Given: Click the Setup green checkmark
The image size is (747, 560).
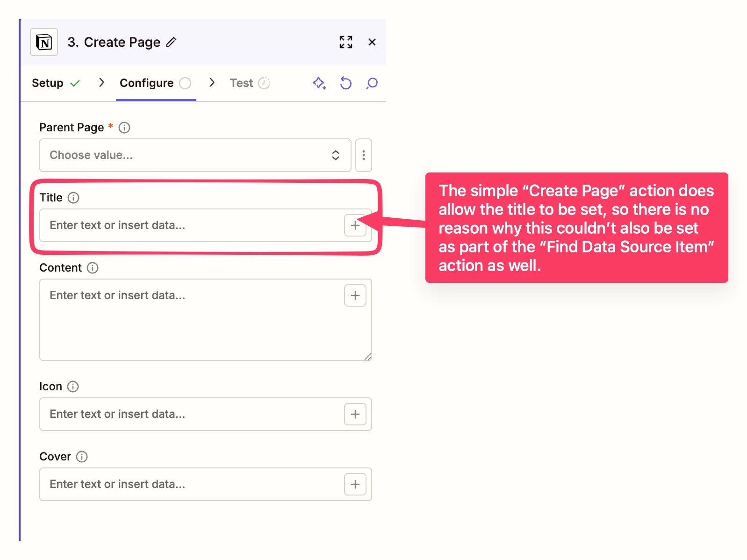Looking at the screenshot, I should (x=75, y=83).
